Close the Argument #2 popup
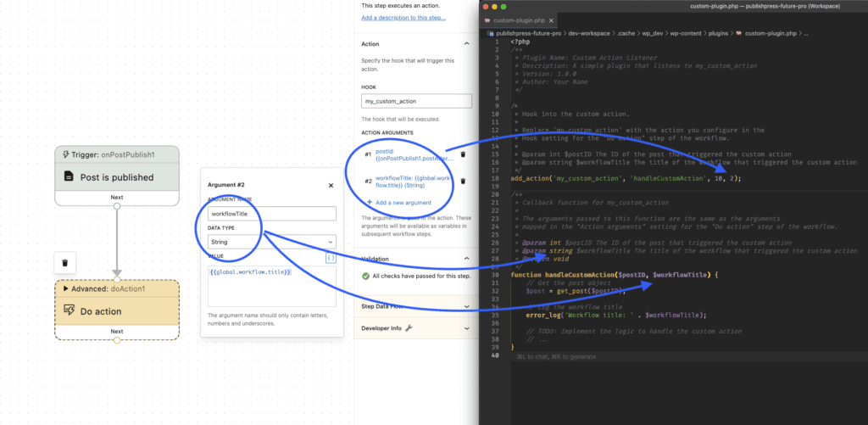 [x=331, y=185]
